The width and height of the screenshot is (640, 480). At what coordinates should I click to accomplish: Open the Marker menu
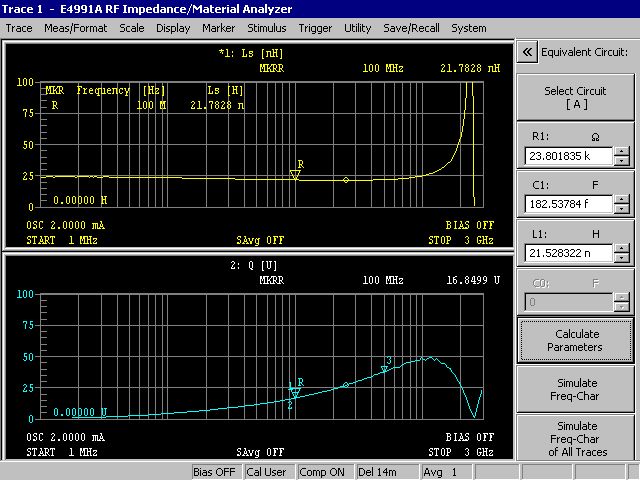[219, 28]
